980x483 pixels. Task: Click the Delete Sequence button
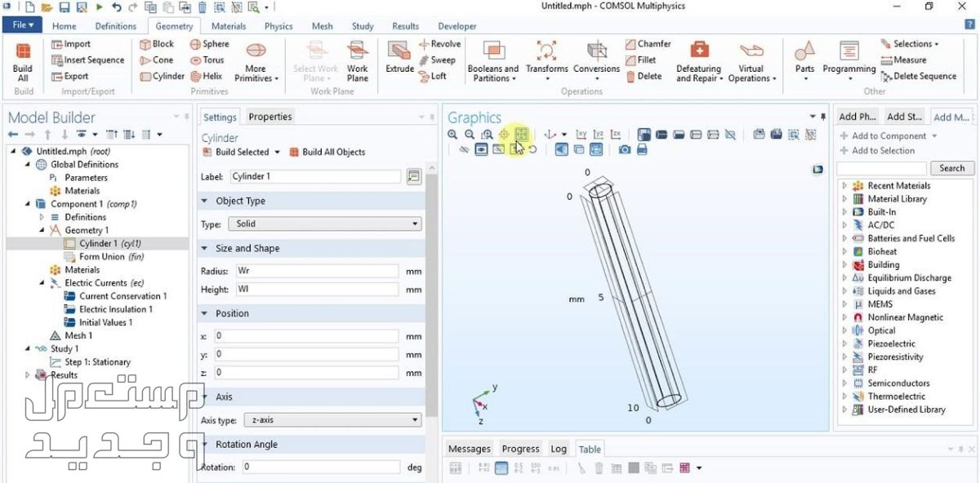919,77
